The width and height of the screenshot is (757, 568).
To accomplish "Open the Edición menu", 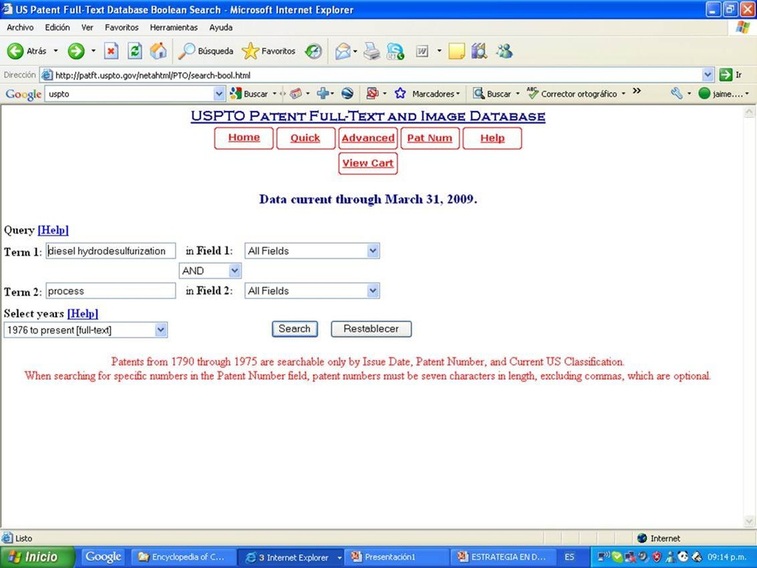I will coord(57,28).
